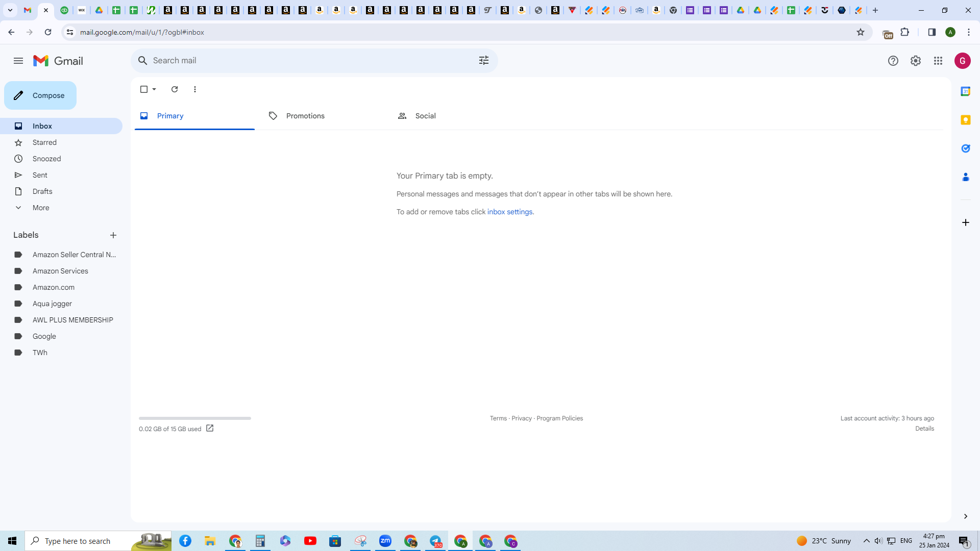
Task: Open YouTube from the taskbar
Action: (310, 541)
